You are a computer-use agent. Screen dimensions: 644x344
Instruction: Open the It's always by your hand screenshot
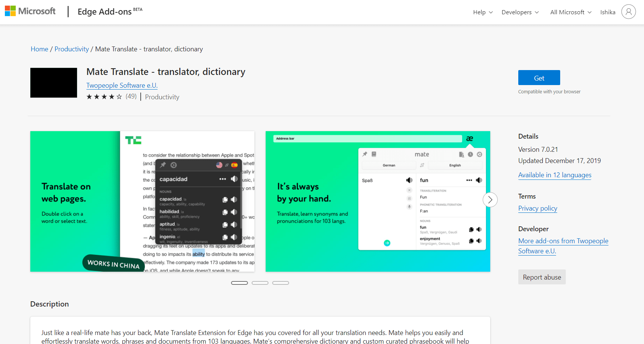pos(378,201)
